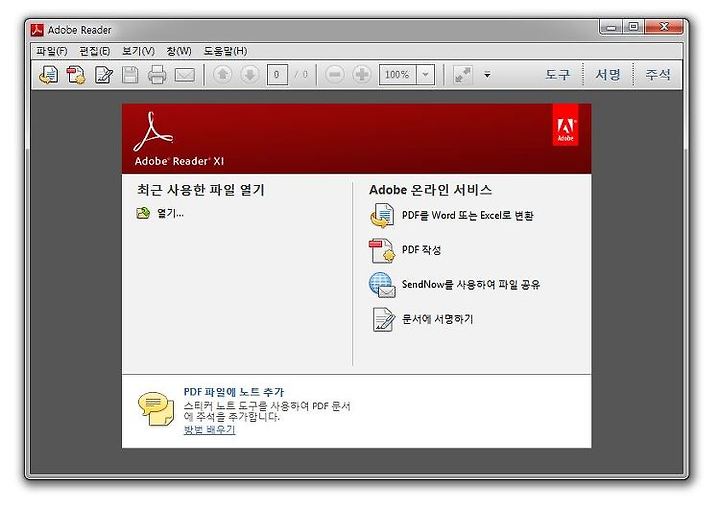Open the 창(W) menu

click(179, 51)
